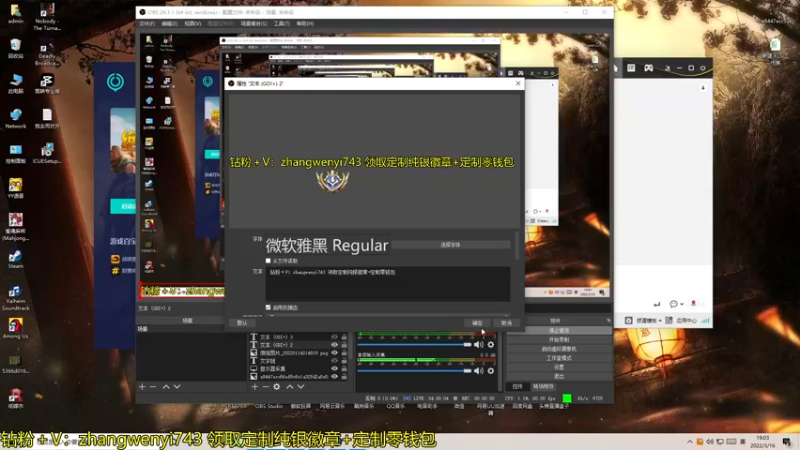Viewport: 800px width, 450px height.
Task: Open the admin folder on desktop
Action: click(15, 14)
